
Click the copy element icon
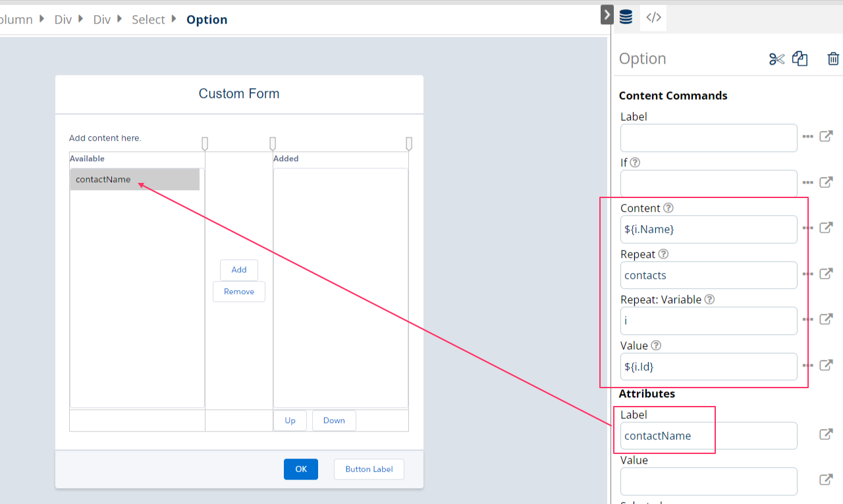(x=800, y=59)
